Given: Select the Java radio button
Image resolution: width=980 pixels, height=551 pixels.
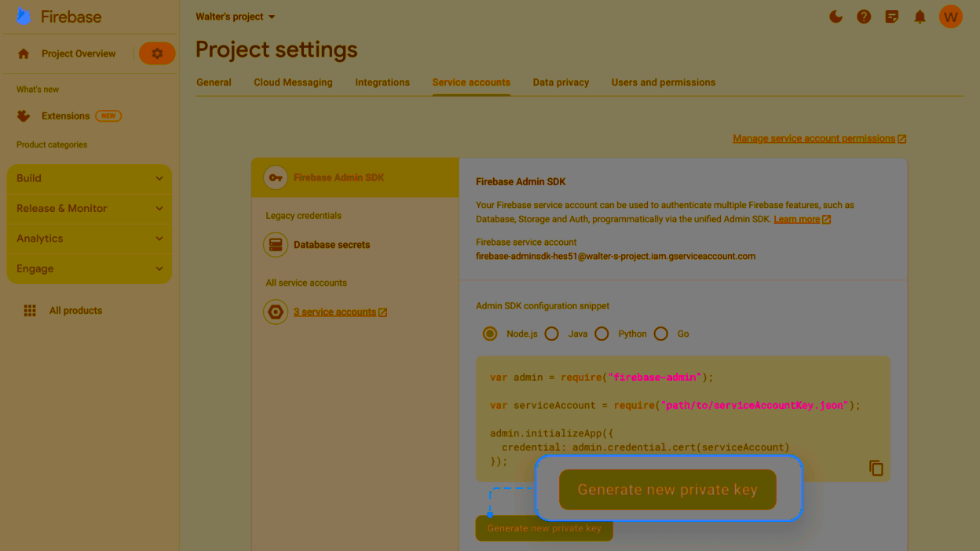Looking at the screenshot, I should [x=552, y=334].
